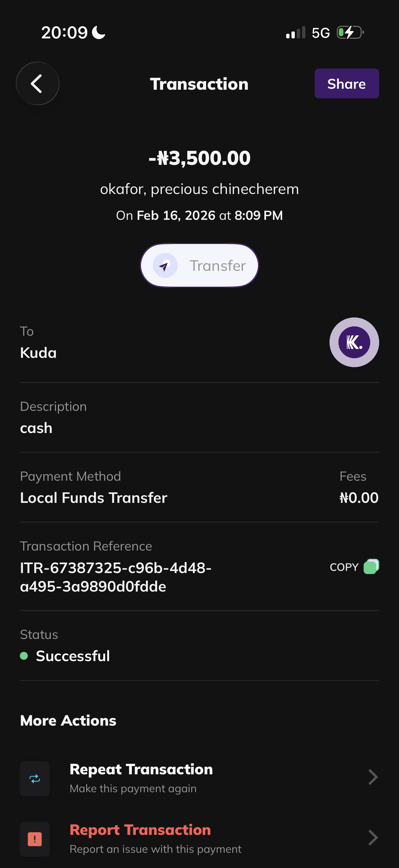Tap the -₦3,500.00 amount
399x868 pixels.
tap(199, 158)
